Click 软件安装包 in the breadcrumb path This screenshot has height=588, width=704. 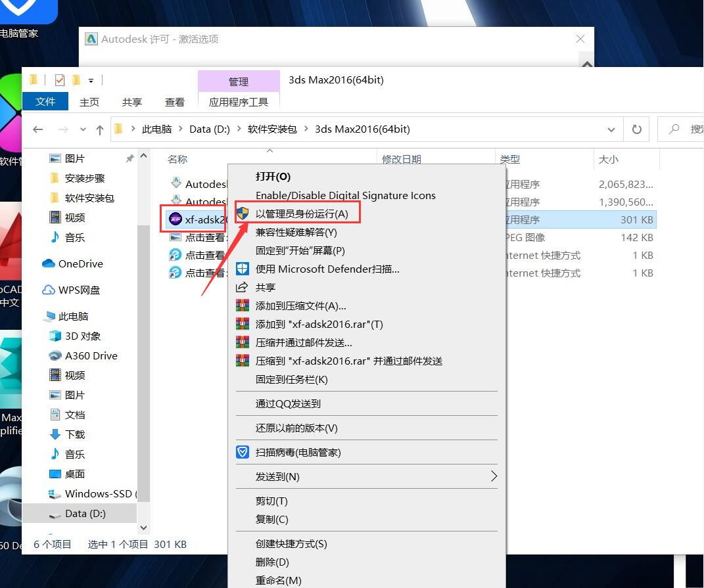[272, 129]
